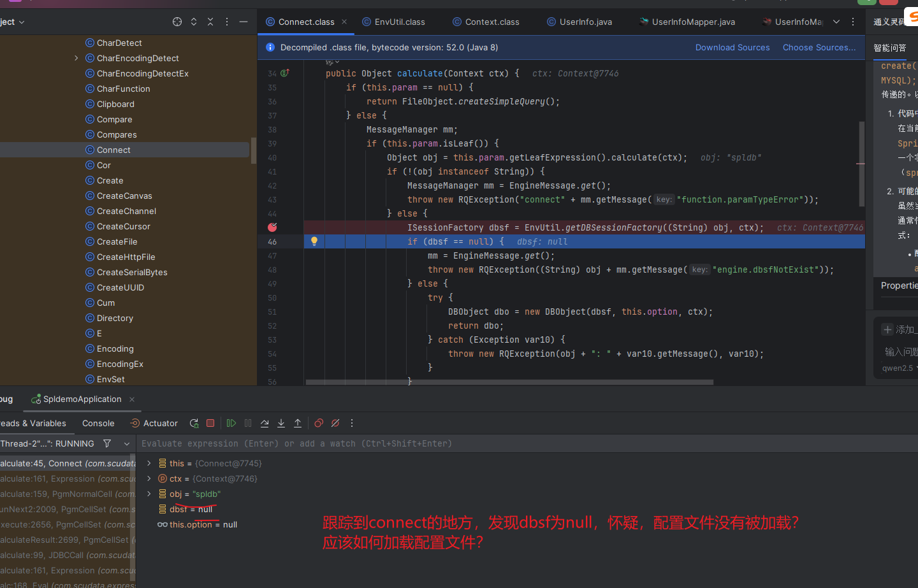Collapse all in project tree
The height and width of the screenshot is (588, 918).
(210, 22)
